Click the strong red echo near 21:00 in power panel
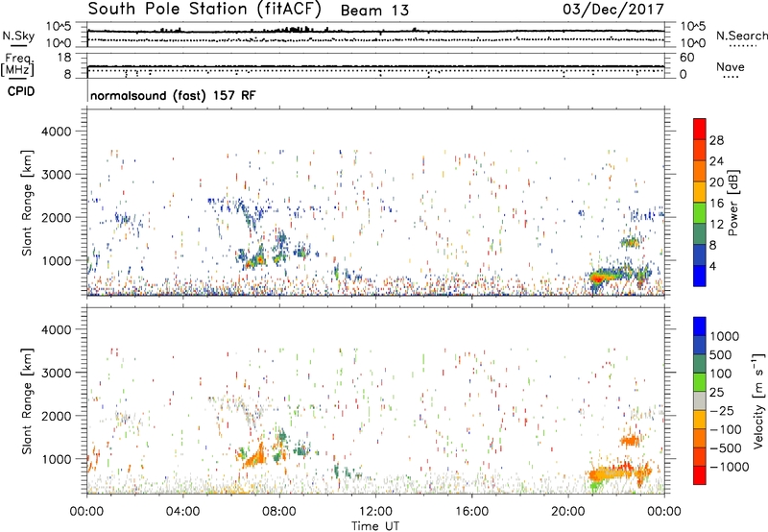This screenshot has height=532, width=768. (x=596, y=278)
